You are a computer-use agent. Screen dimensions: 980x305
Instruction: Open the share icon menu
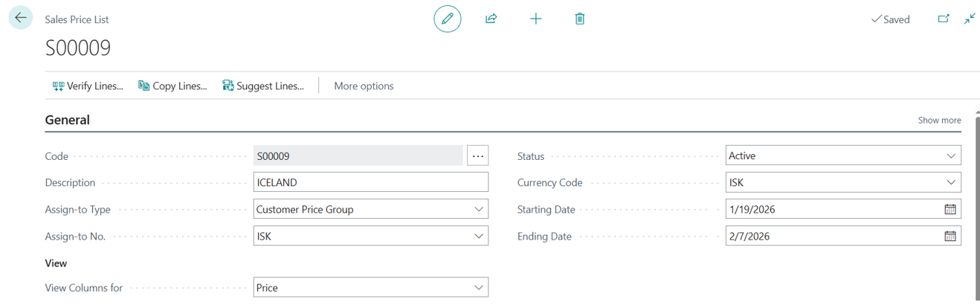(491, 19)
